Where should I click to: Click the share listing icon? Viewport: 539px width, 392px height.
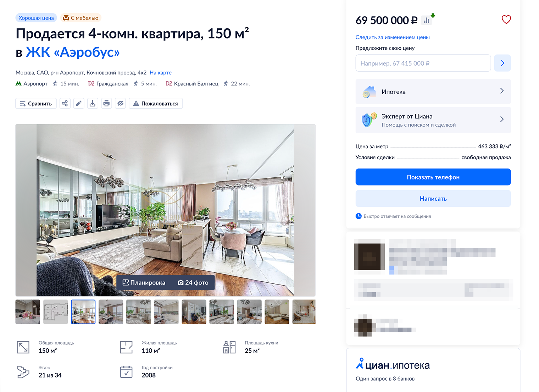click(x=65, y=103)
